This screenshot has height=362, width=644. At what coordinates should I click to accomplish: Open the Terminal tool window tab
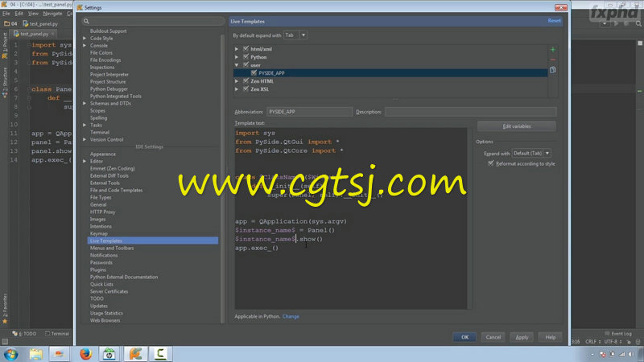(x=57, y=334)
